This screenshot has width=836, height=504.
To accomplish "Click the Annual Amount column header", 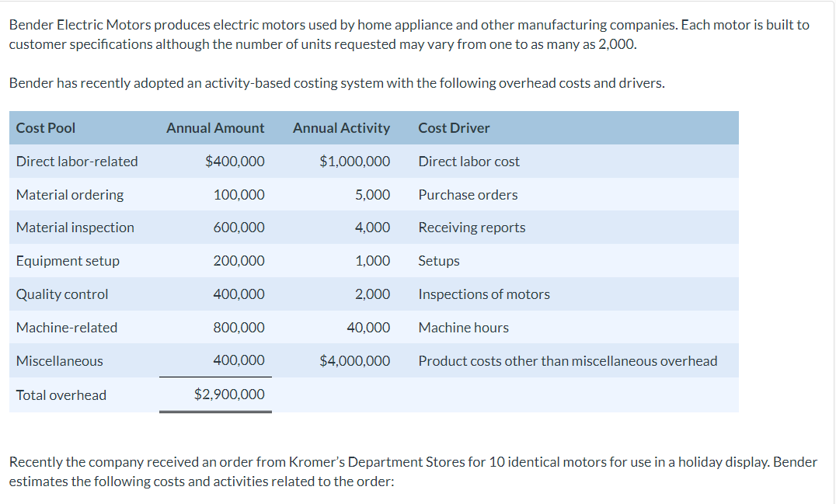I will 215,128.
